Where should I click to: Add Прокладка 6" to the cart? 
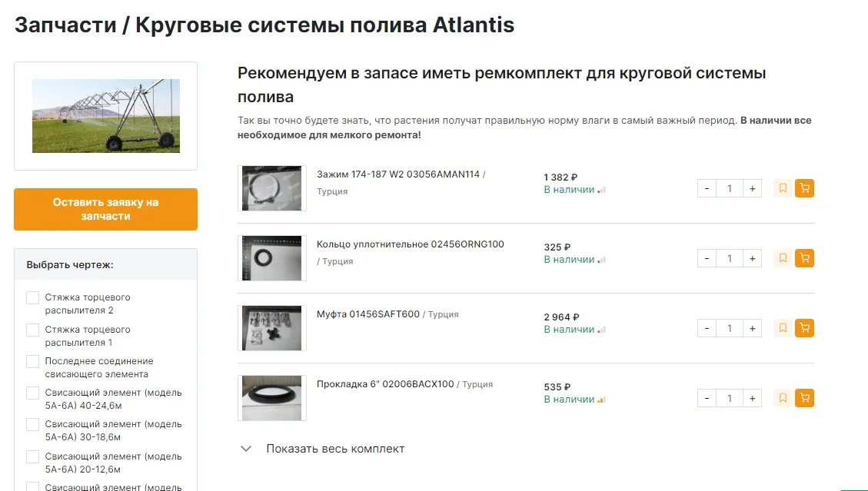tap(804, 398)
